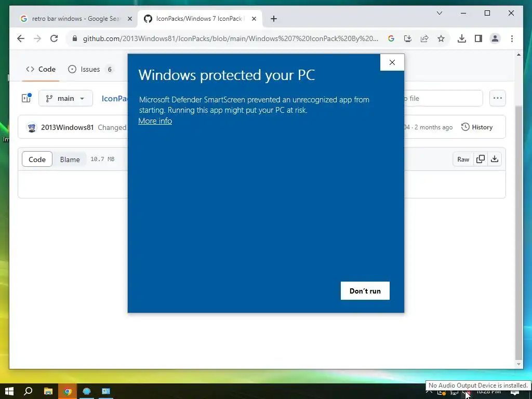Toggle the Chrome side panel
Viewport: 532px width, 399px height.
[x=478, y=38]
